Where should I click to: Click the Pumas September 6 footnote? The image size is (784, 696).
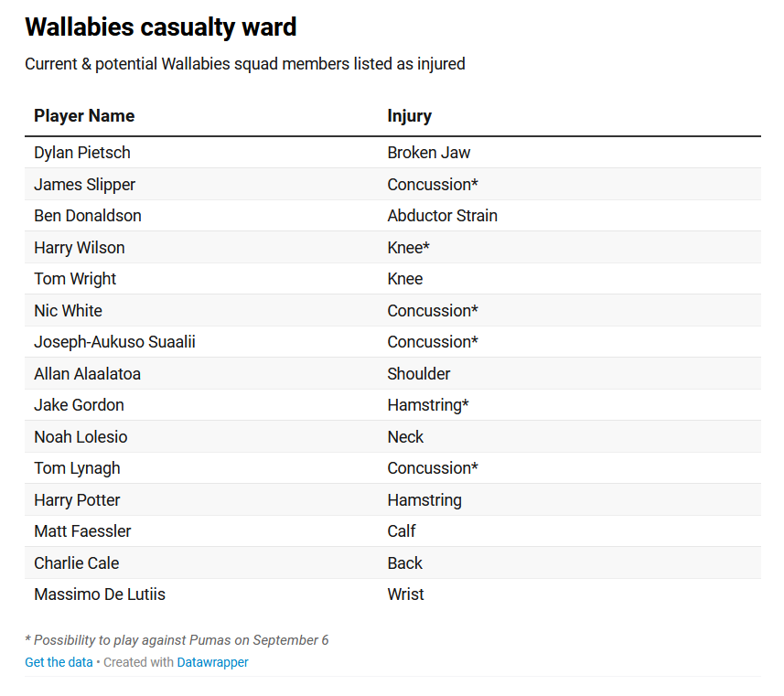click(x=177, y=640)
